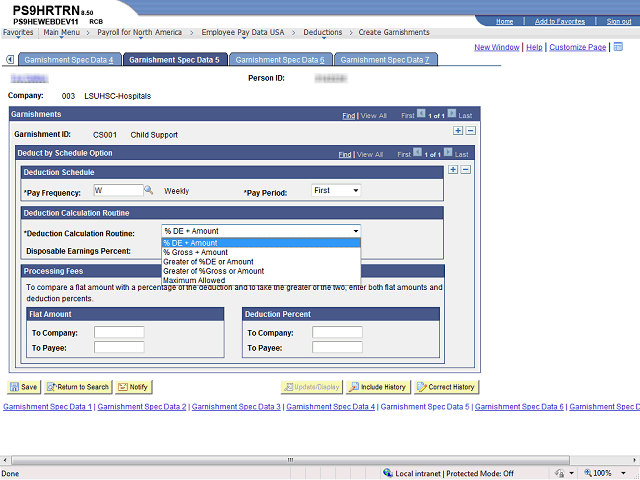640x480 pixels.
Task: Add a new Deduction Schedule row
Action: pyautogui.click(x=453, y=170)
